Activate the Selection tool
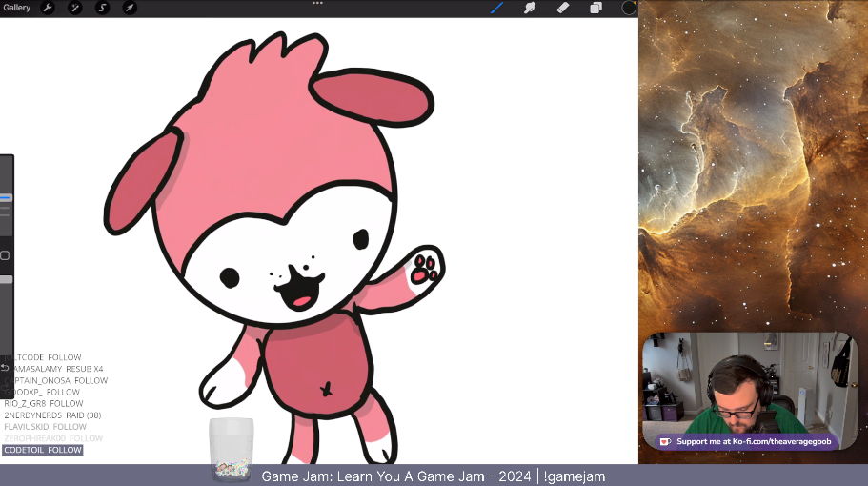This screenshot has height=486, width=868. (x=102, y=8)
